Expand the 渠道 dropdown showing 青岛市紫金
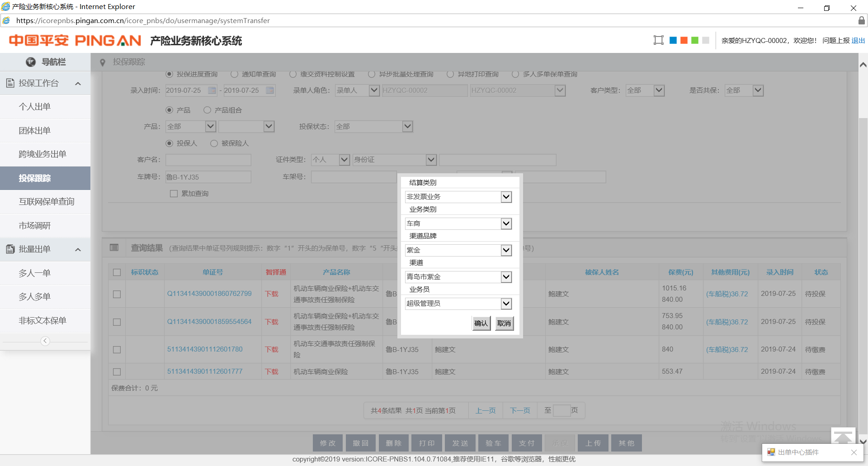 506,277
